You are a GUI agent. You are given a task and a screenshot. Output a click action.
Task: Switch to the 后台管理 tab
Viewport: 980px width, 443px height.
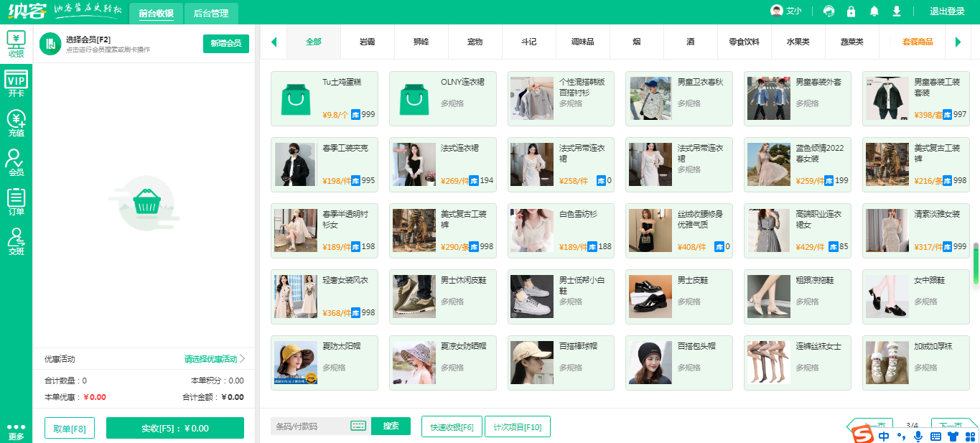(210, 13)
